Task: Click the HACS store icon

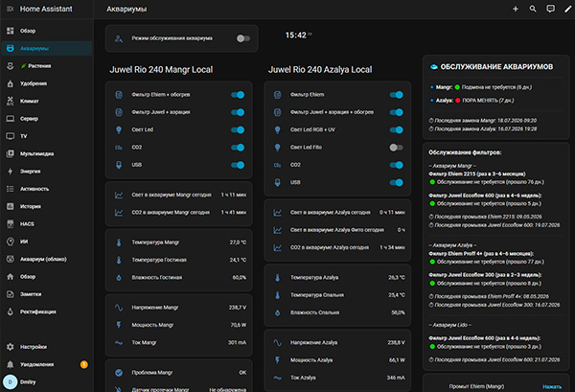Action: pos(11,223)
